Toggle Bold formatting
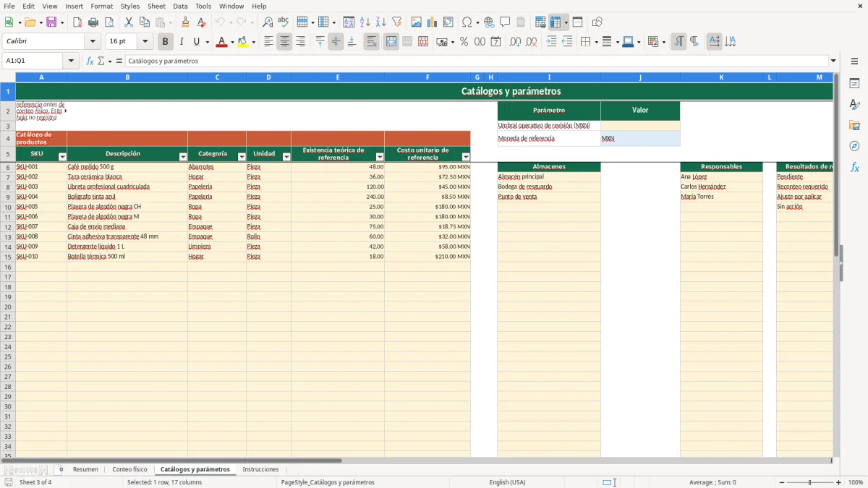The image size is (868, 488). (165, 42)
